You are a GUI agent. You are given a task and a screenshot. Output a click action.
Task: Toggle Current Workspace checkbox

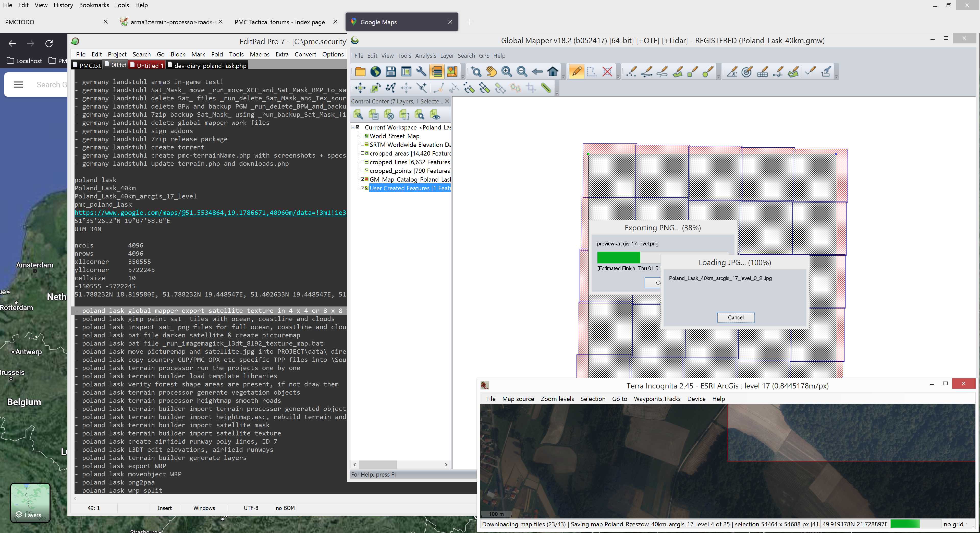point(358,127)
